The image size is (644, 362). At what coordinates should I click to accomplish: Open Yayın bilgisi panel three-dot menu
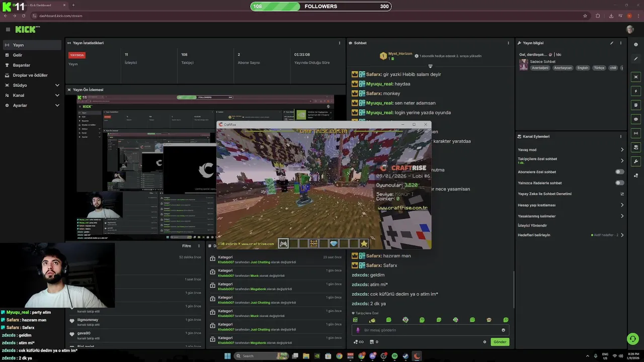[621, 43]
